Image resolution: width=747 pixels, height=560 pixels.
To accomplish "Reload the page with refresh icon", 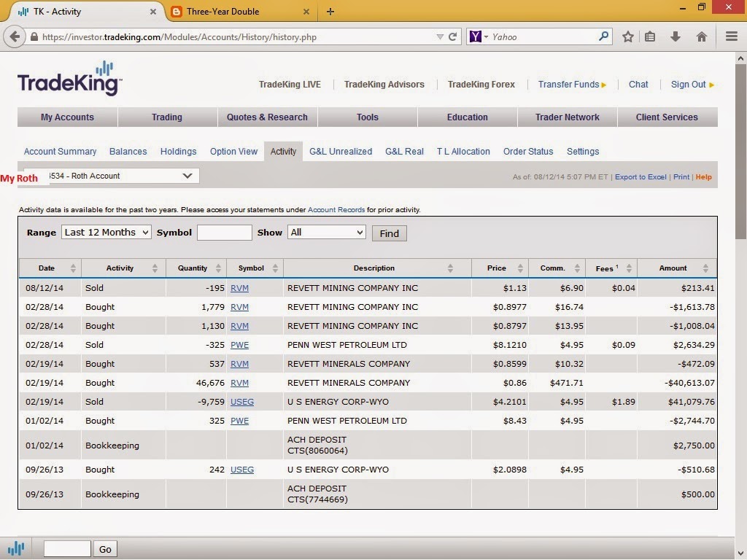I will point(452,36).
